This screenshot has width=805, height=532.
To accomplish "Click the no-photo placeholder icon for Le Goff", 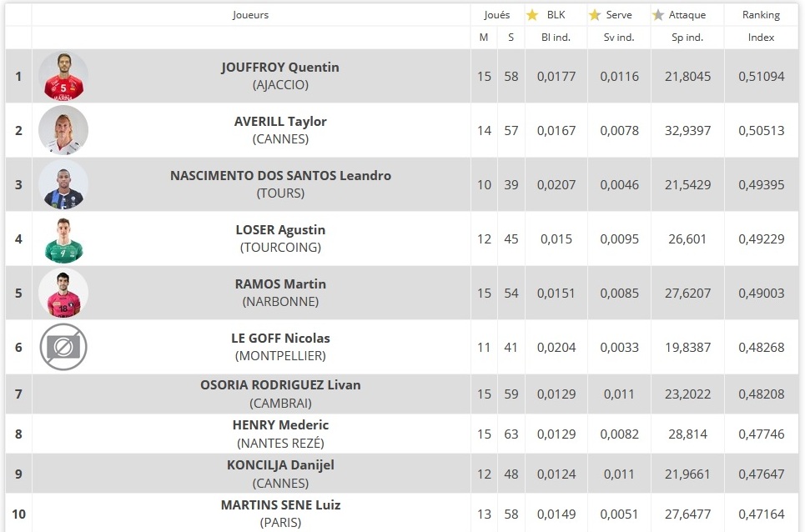I will pos(63,347).
